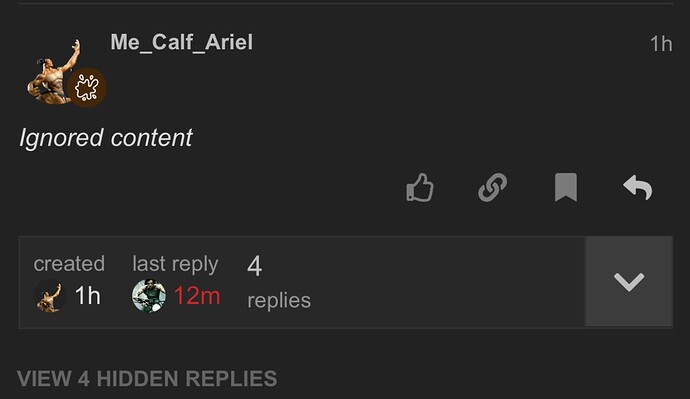View 4 hidden replies
The width and height of the screenshot is (690, 399).
click(x=147, y=379)
